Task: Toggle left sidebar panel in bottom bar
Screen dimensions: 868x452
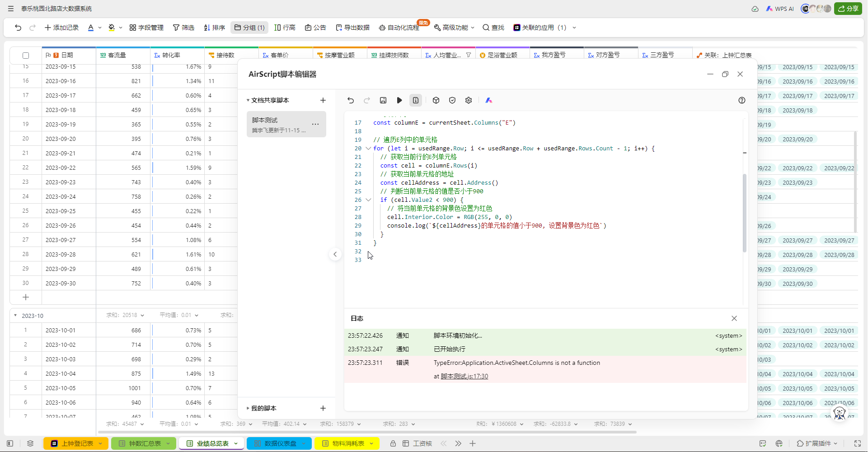Action: [10, 443]
